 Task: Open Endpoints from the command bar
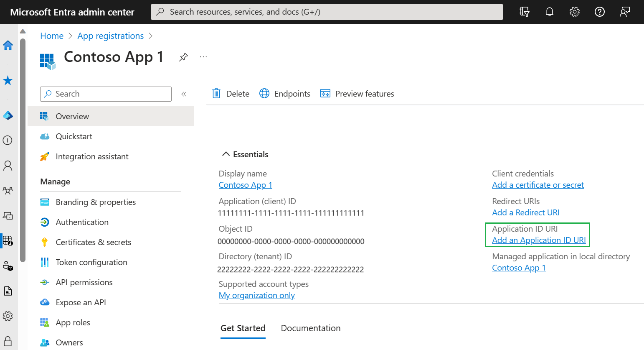[285, 94]
